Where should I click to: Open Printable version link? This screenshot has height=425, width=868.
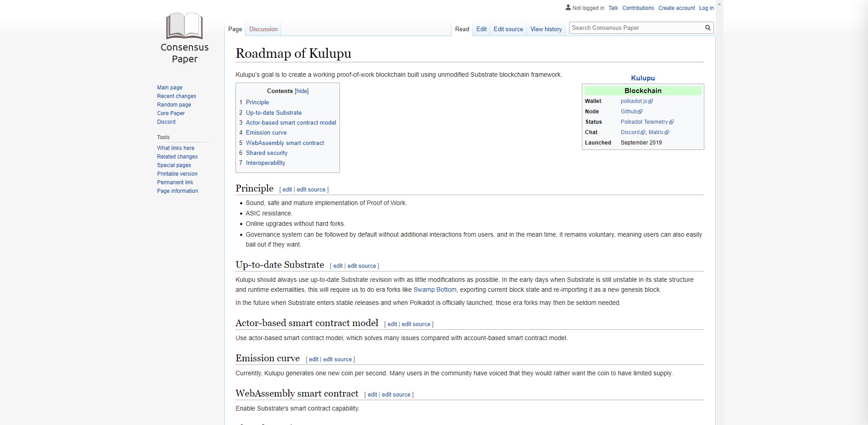pyautogui.click(x=177, y=174)
